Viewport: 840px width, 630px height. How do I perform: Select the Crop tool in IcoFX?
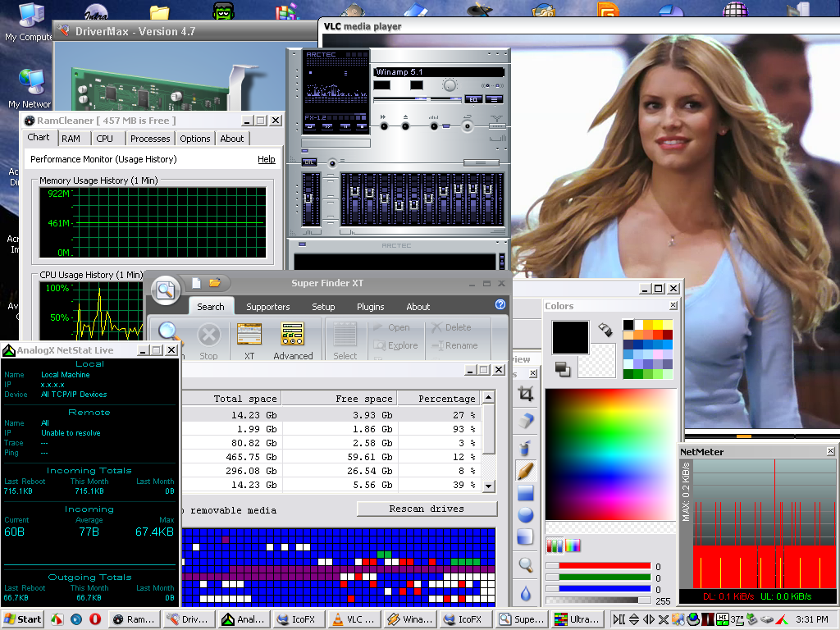point(526,395)
